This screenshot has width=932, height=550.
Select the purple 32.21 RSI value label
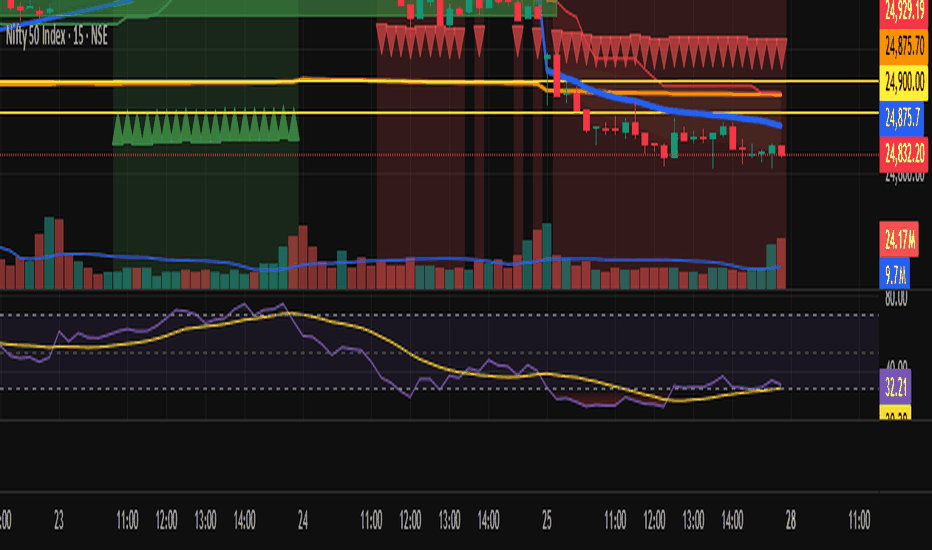(896, 388)
